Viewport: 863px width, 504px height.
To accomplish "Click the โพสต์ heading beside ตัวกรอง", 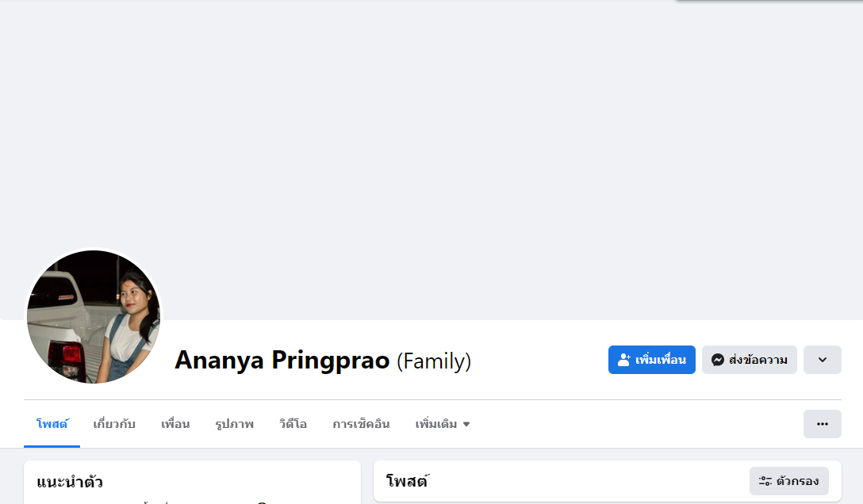I will [x=407, y=481].
